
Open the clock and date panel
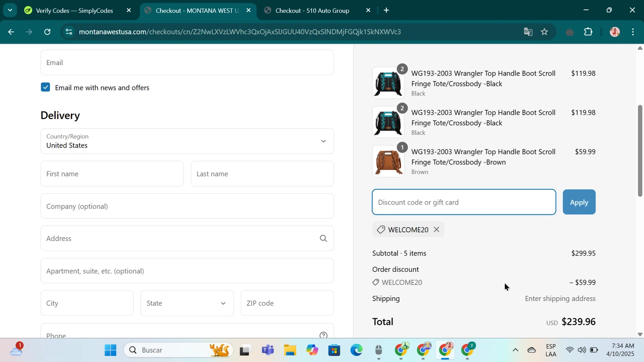tap(620, 350)
